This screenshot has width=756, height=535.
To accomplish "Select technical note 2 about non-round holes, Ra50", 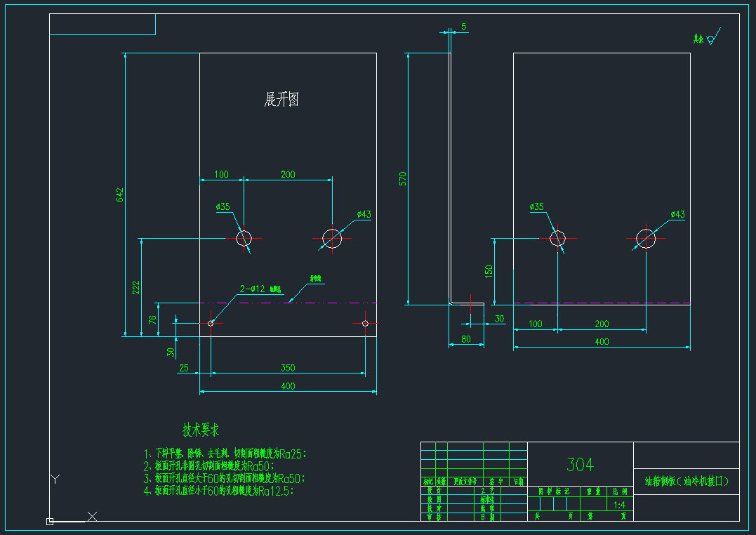I will [x=209, y=466].
